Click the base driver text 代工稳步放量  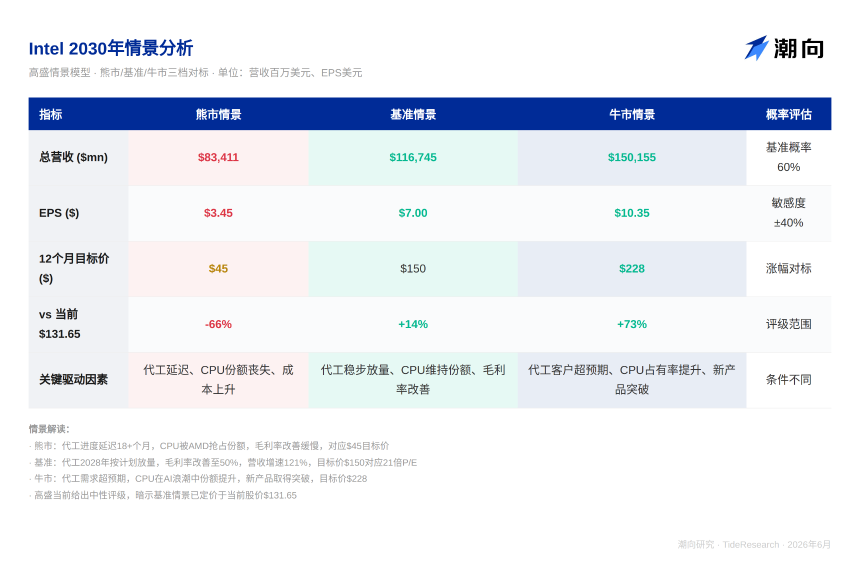coord(413,379)
